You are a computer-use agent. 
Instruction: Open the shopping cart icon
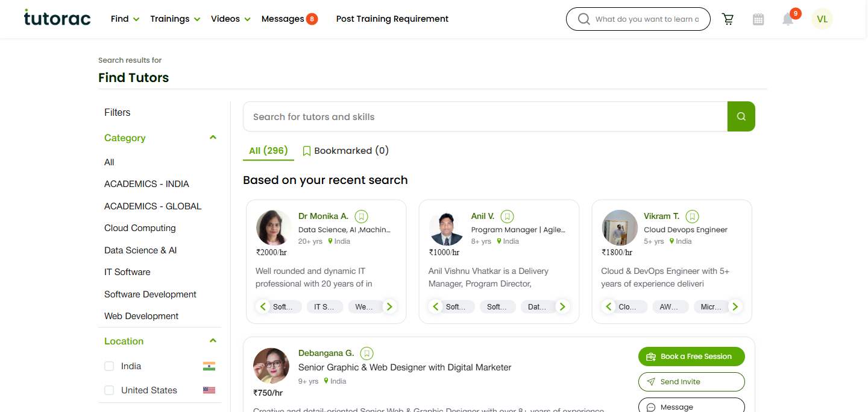(x=728, y=19)
